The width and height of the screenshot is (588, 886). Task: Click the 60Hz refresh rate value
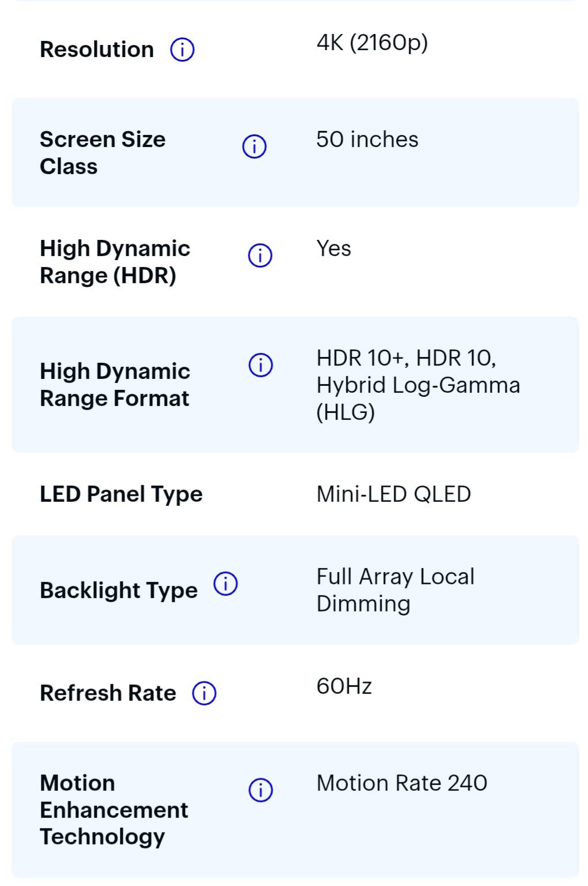click(344, 686)
